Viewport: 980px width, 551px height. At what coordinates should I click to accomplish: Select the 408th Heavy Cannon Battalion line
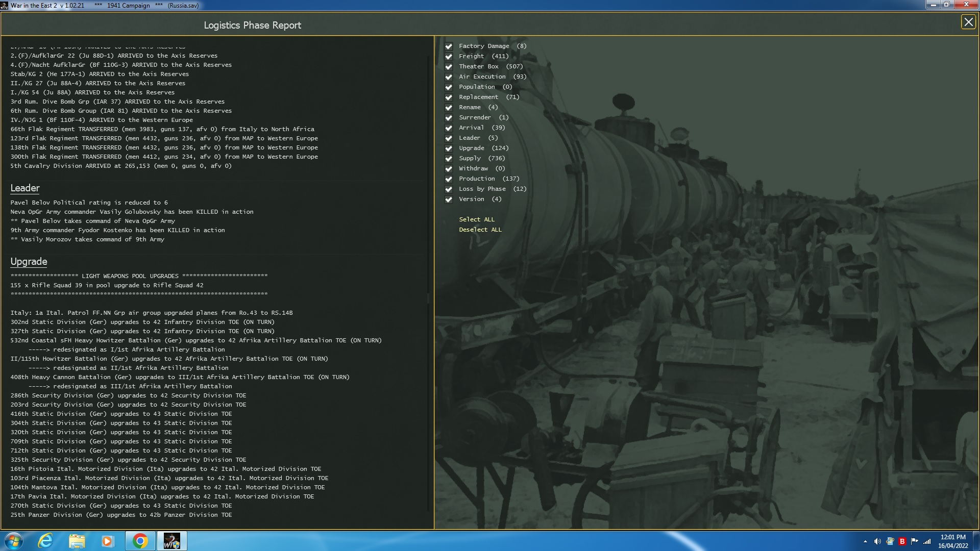(180, 377)
